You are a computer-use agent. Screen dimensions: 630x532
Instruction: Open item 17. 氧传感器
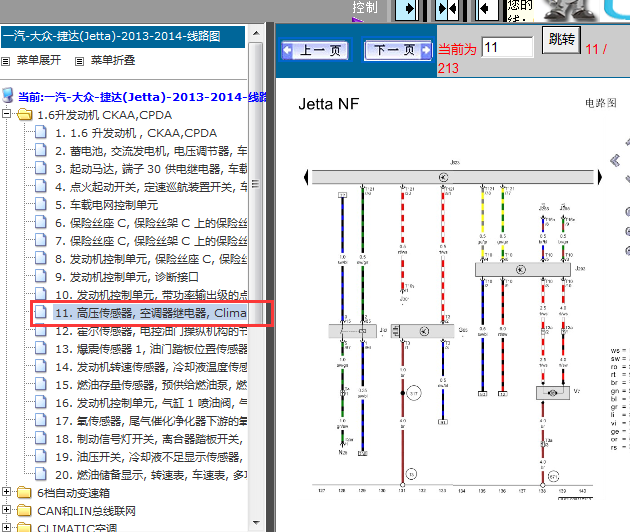point(151,421)
